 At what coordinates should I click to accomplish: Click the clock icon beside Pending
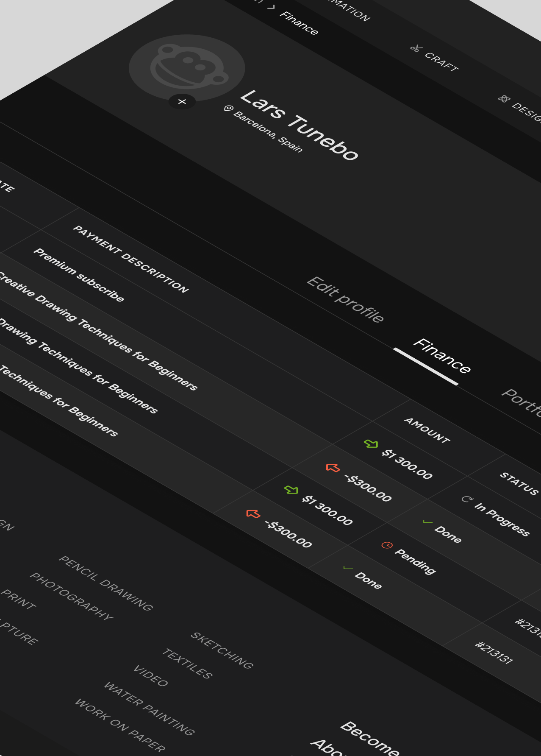coord(387,545)
